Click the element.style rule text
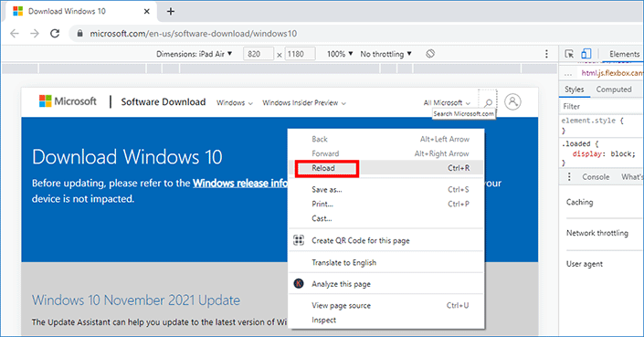 (588, 121)
